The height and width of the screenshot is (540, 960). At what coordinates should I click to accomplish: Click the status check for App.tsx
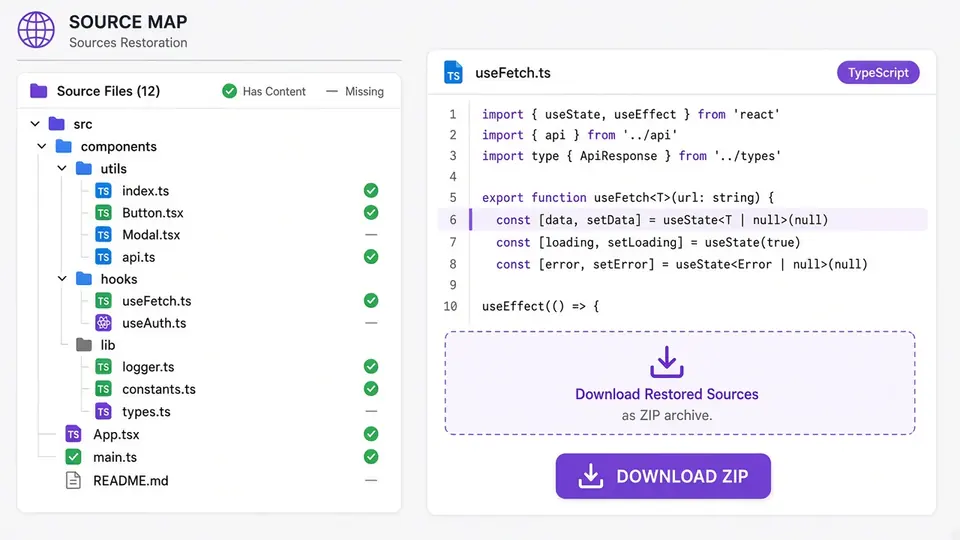pos(371,434)
